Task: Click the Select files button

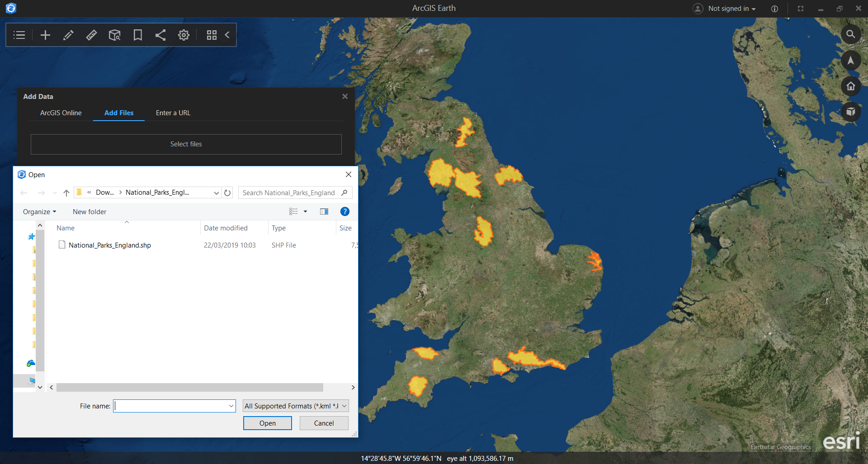Action: coord(186,144)
